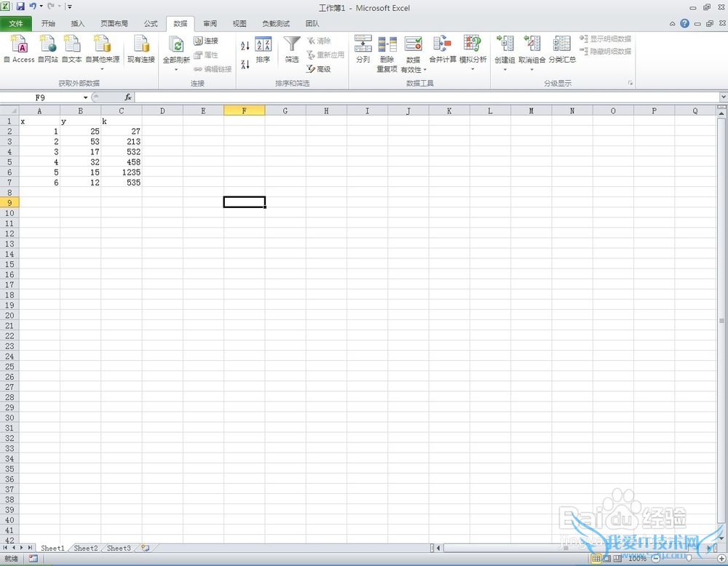Open Advanced (高级) filter
The width and height of the screenshot is (728, 566).
tap(319, 69)
